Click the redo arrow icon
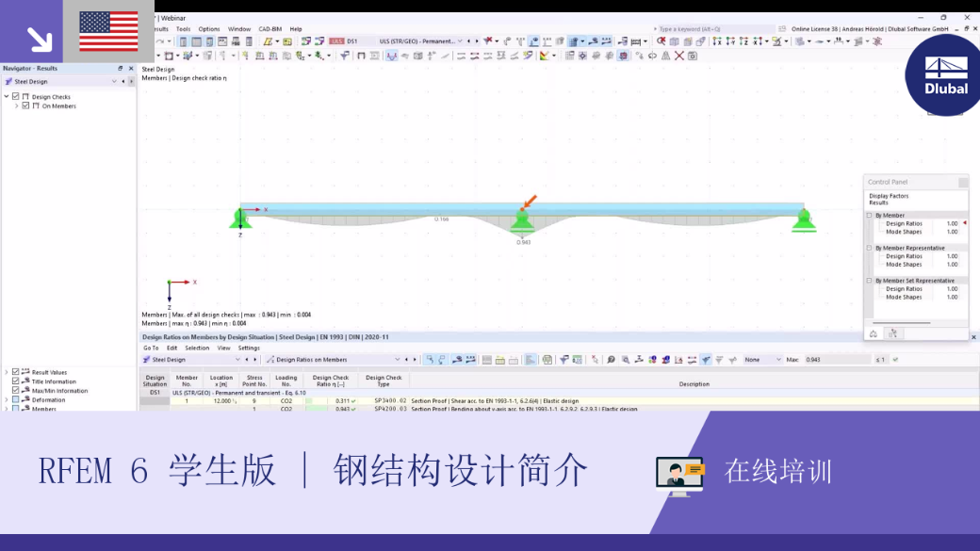This screenshot has width=980, height=551. (160, 41)
